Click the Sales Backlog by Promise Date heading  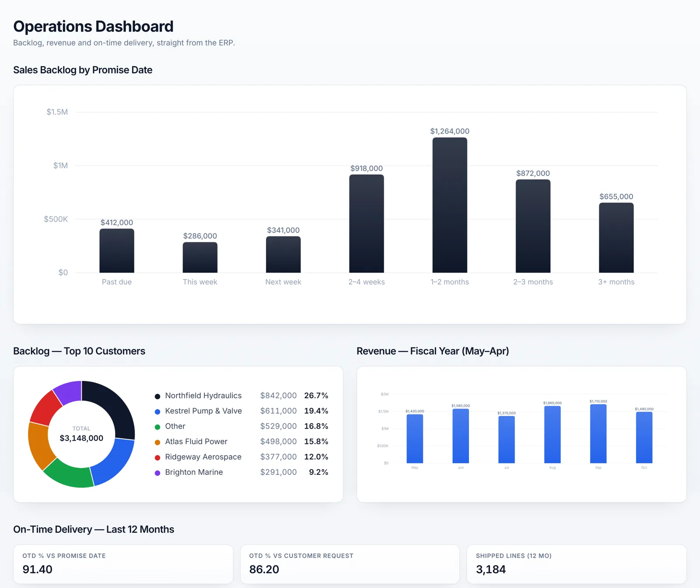tap(83, 70)
